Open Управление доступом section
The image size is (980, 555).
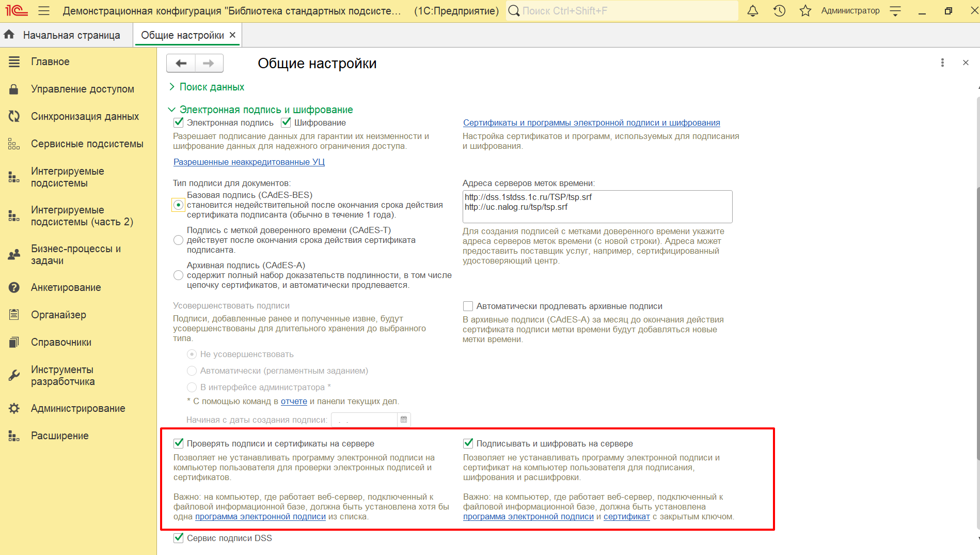[x=83, y=89]
